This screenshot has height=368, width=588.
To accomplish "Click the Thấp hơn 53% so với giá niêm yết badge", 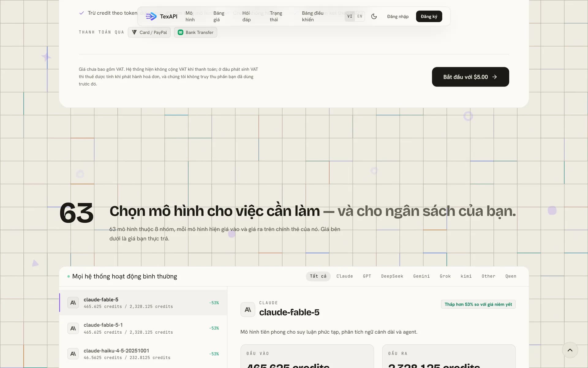I will [478, 304].
